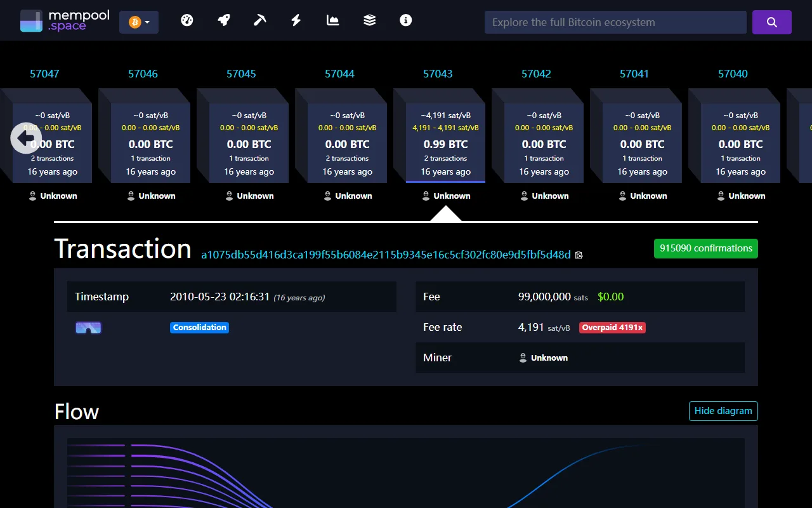Image resolution: width=812 pixels, height=508 pixels.
Task: Focus the Explore the full Bitcoin ecosystem search field
Action: click(615, 22)
